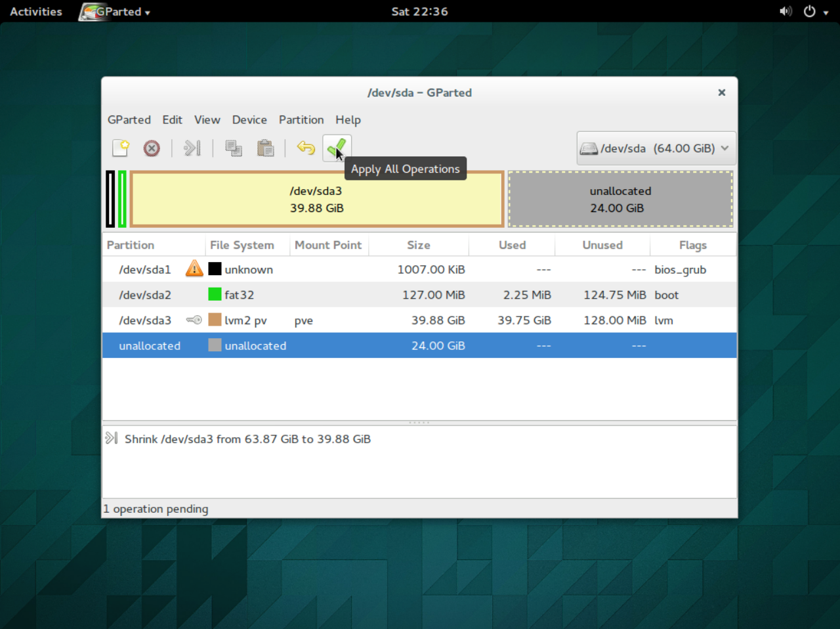
Task: Click the gray unallocated color swatch
Action: 215,345
